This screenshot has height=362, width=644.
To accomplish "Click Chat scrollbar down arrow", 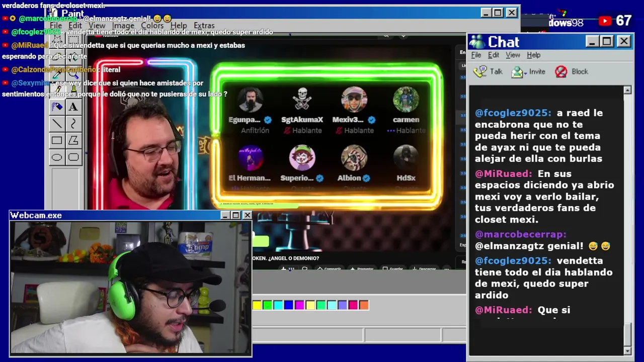I will (x=627, y=350).
